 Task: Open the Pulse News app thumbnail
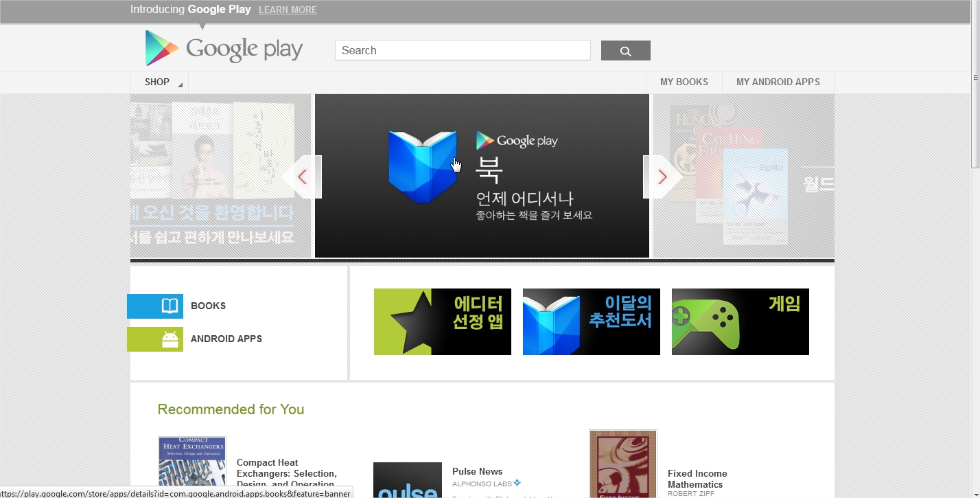pyautogui.click(x=408, y=480)
